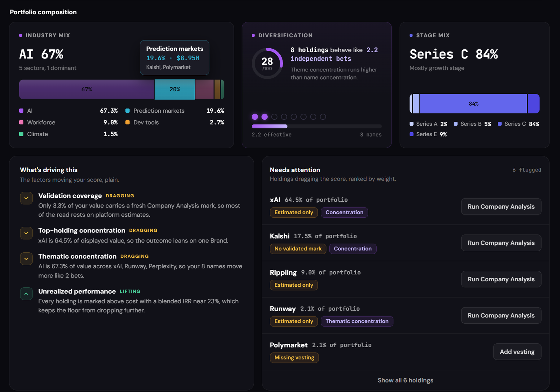Click Polymarket's Missing vesting tag
Screen dimensions: 560x392
tap(294, 358)
